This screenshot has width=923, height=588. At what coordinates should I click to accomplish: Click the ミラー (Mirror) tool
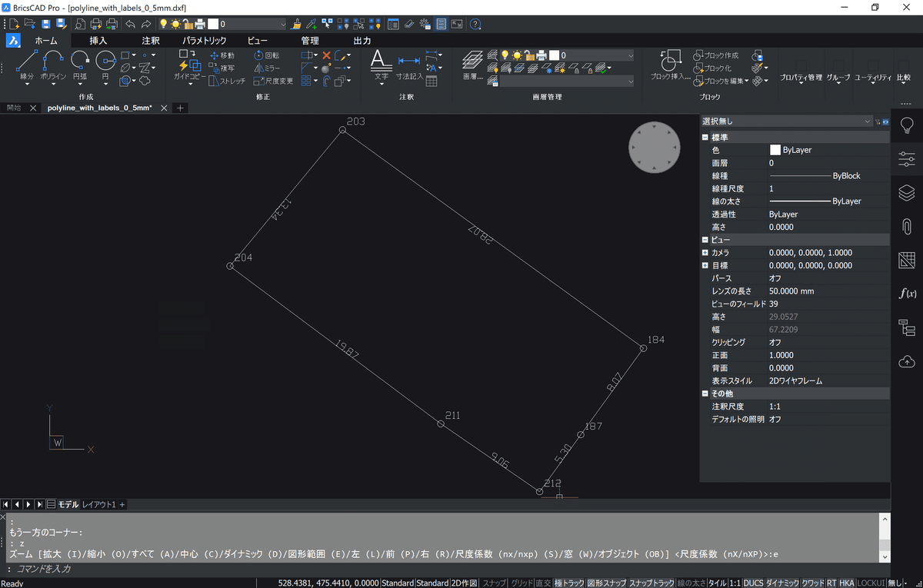[x=266, y=68]
